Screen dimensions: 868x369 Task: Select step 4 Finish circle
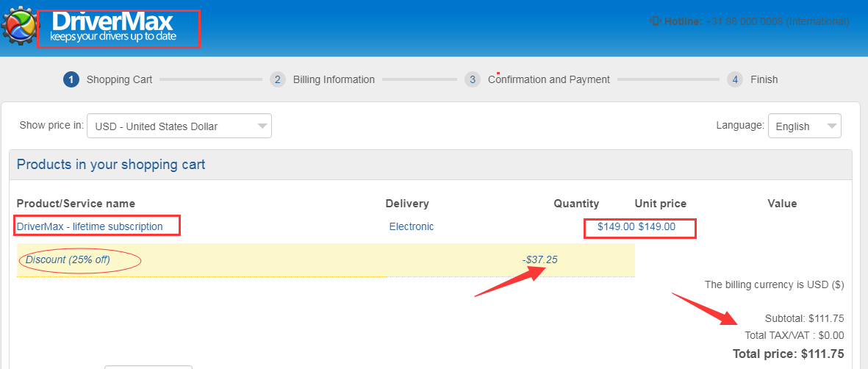(735, 79)
